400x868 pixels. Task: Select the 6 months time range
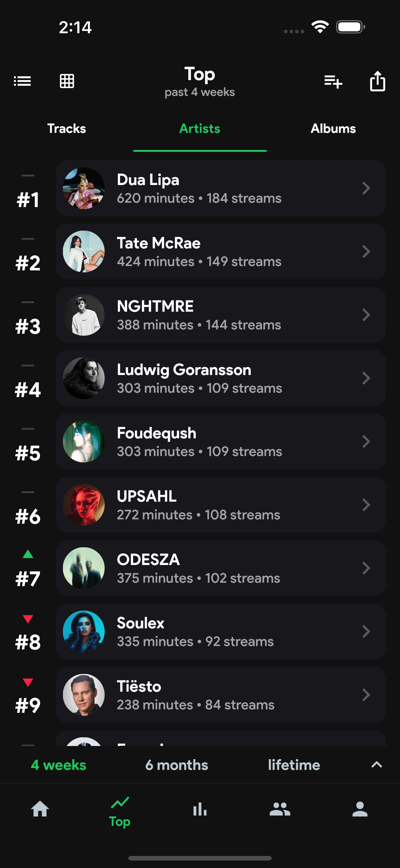176,765
